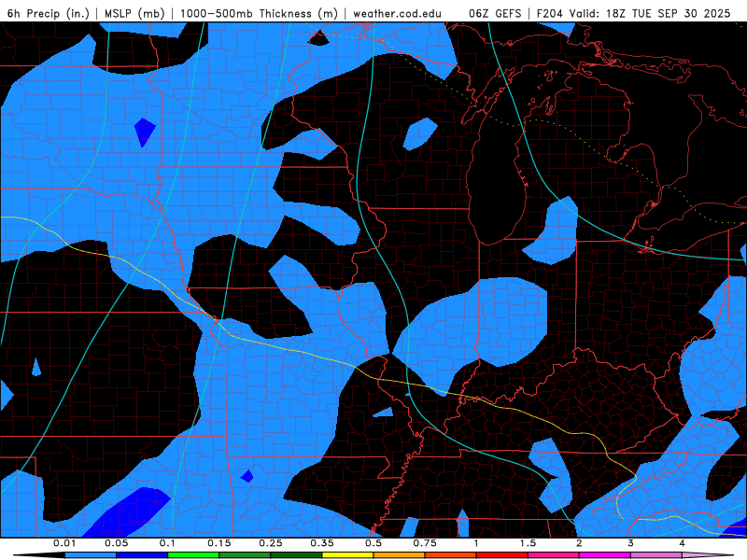The width and height of the screenshot is (747, 560).
Task: Select the 0.15 value on the precipitation scale
Action: [219, 543]
